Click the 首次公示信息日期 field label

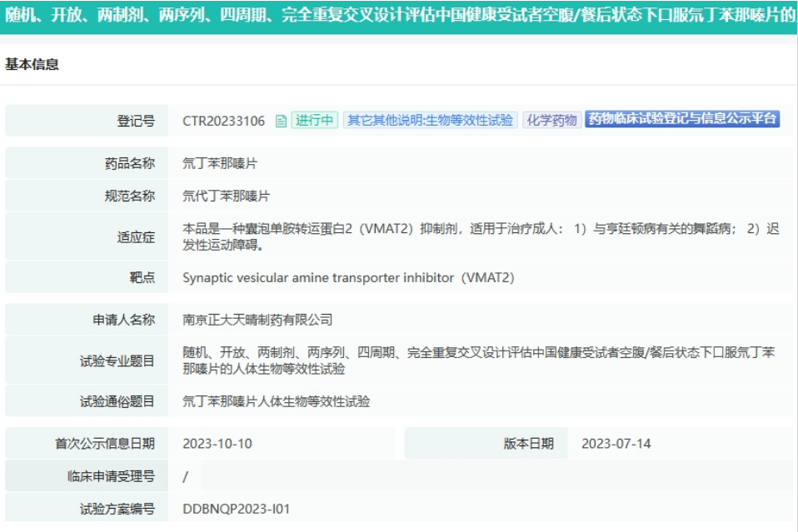point(105,444)
